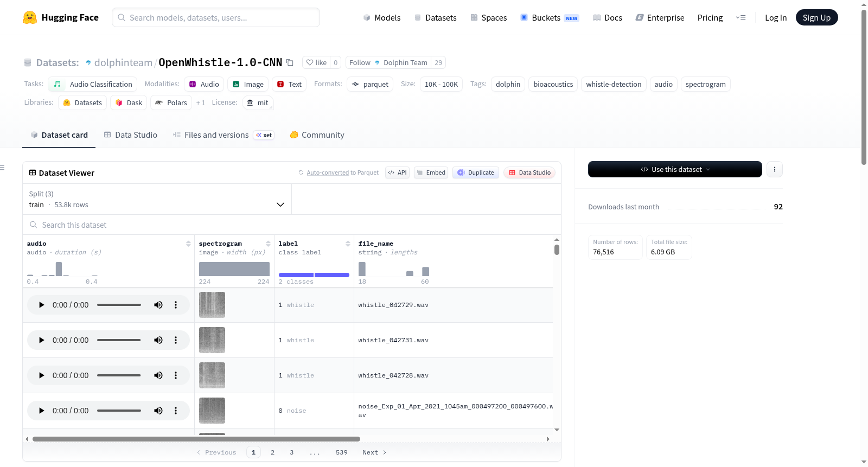Go to page 2 of the dataset
The width and height of the screenshot is (868, 467).
tap(272, 452)
